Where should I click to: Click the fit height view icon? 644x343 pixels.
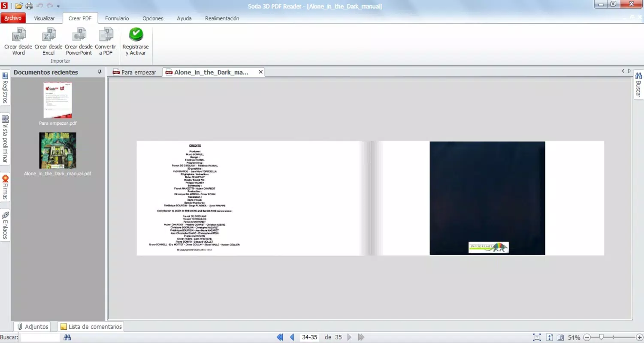click(549, 337)
